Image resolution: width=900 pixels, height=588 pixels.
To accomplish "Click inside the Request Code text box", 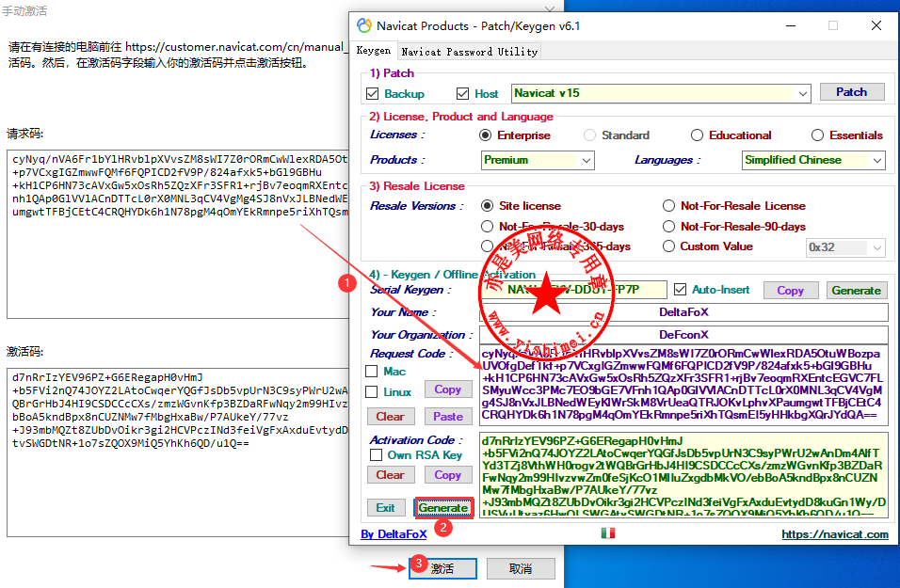I will [x=683, y=385].
